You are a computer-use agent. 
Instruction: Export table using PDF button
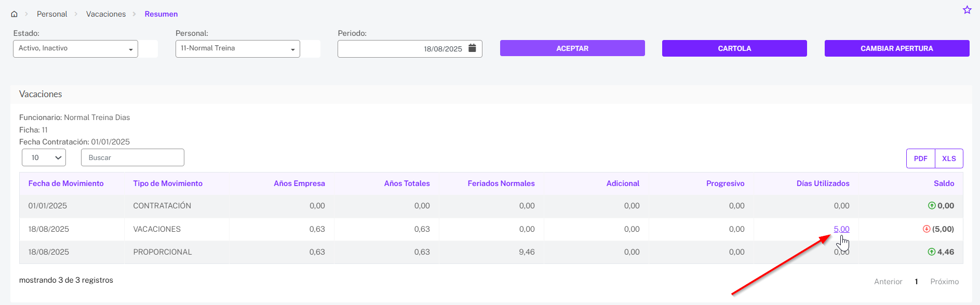coord(921,158)
